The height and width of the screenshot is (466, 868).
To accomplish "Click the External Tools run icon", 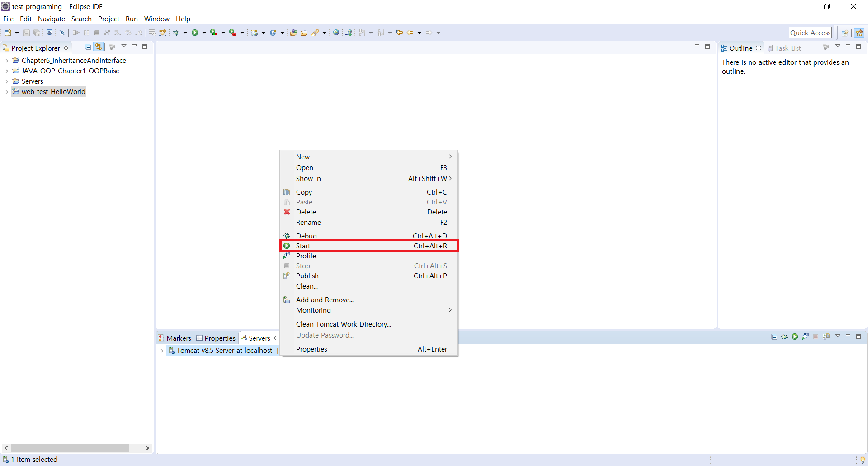I will pos(233,33).
